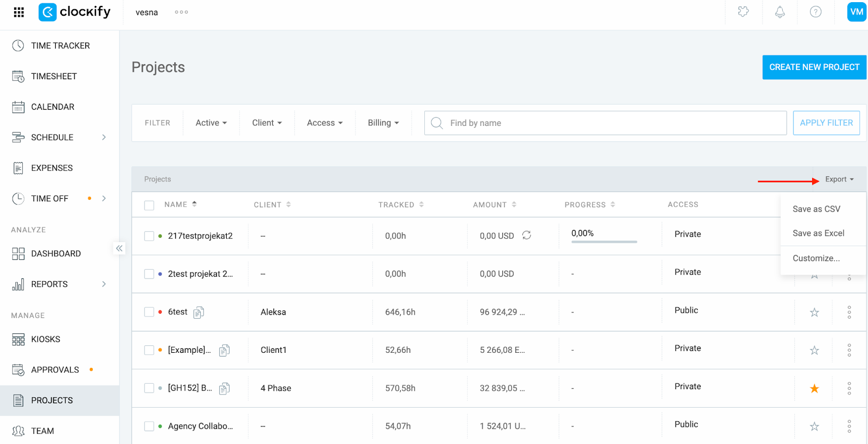This screenshot has width=868, height=444.
Task: Sort projects by Progress column
Action: 590,205
